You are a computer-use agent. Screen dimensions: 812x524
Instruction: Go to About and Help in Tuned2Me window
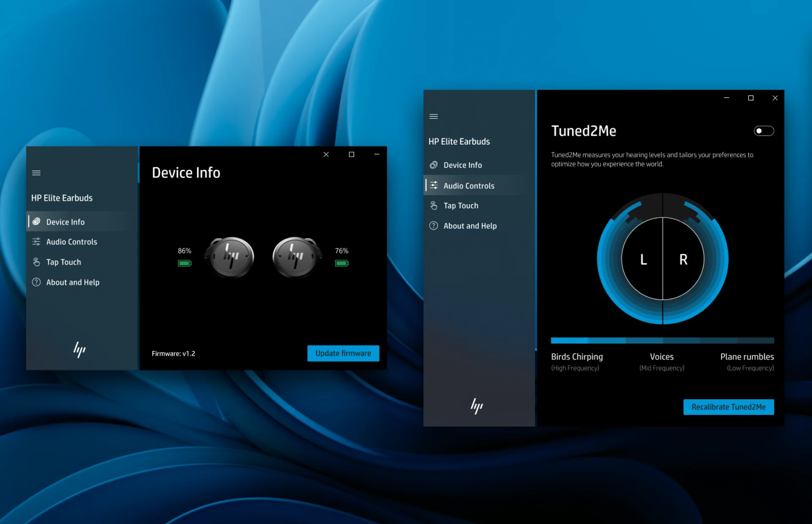(479, 226)
